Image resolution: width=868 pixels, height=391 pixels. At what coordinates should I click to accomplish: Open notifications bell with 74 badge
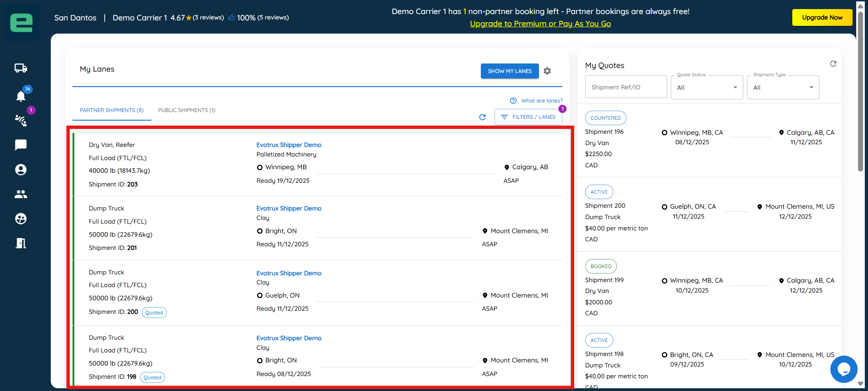21,96
